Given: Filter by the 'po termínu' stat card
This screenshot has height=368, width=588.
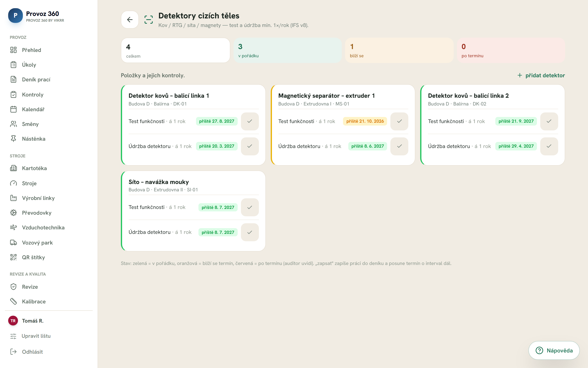Looking at the screenshot, I should pyautogui.click(x=511, y=50).
